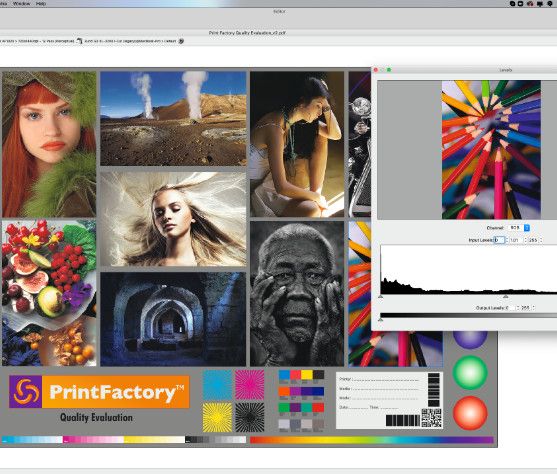Click the green sphere on the test chart

pyautogui.click(x=470, y=372)
